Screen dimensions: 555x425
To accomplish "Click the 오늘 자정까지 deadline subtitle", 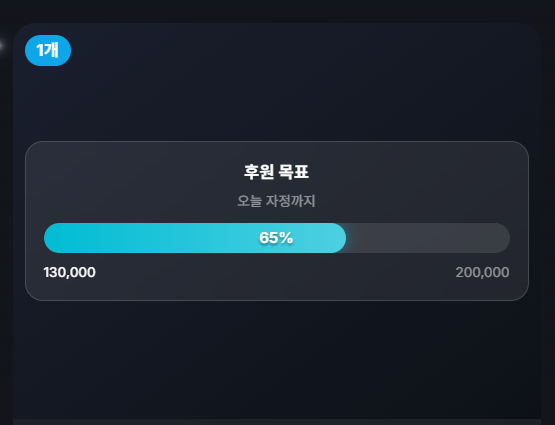I will tap(276, 201).
